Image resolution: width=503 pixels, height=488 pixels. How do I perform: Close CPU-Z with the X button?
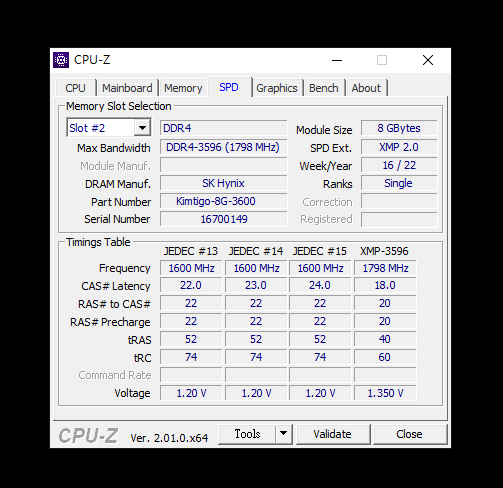[x=428, y=60]
